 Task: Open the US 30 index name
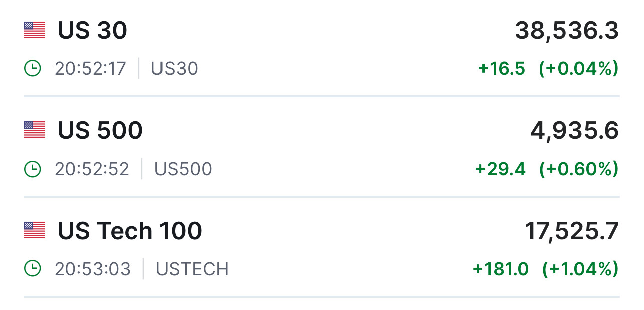(93, 31)
